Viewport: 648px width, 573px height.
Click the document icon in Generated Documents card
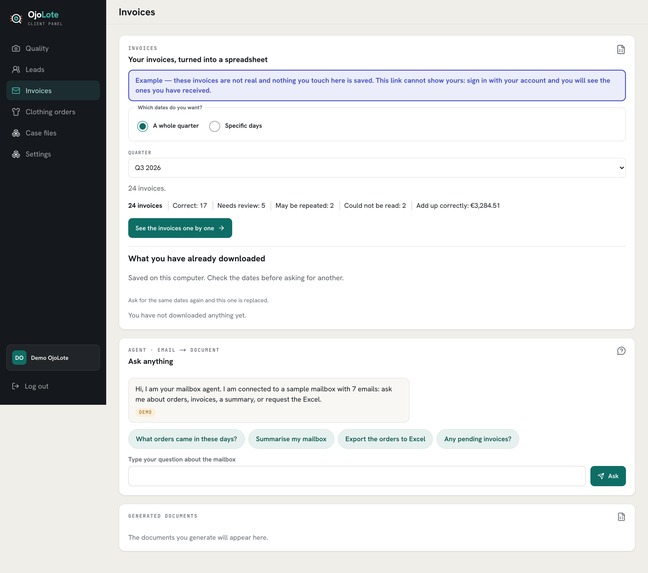(621, 517)
